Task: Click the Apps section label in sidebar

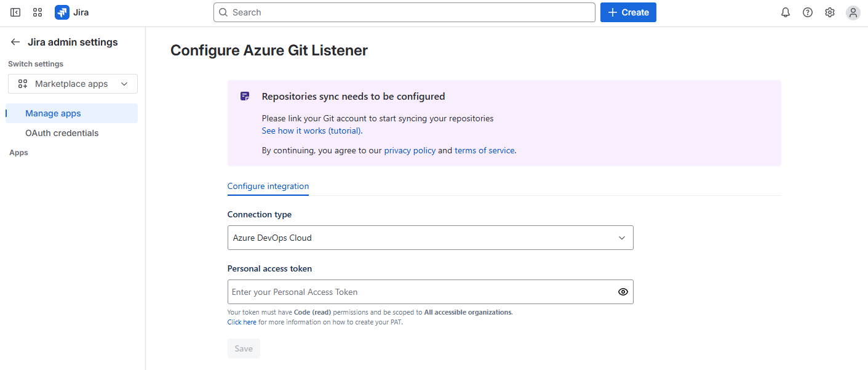Action: (x=18, y=153)
